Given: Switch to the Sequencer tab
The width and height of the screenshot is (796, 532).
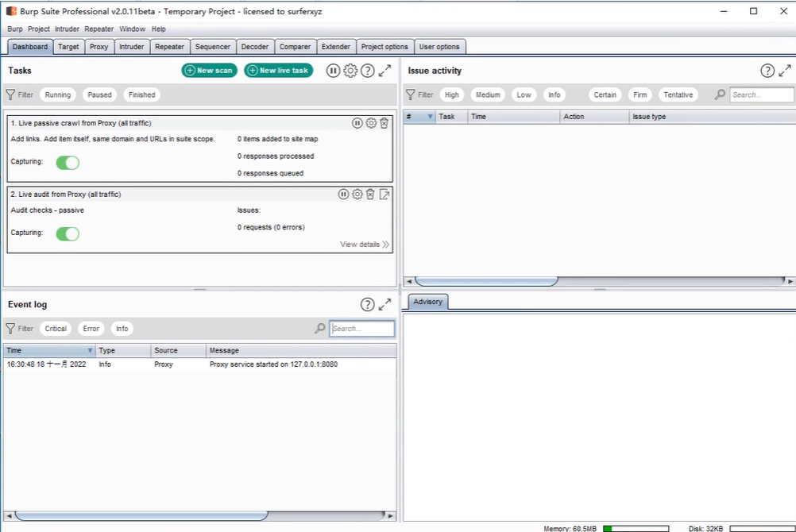Looking at the screenshot, I should click(x=213, y=47).
